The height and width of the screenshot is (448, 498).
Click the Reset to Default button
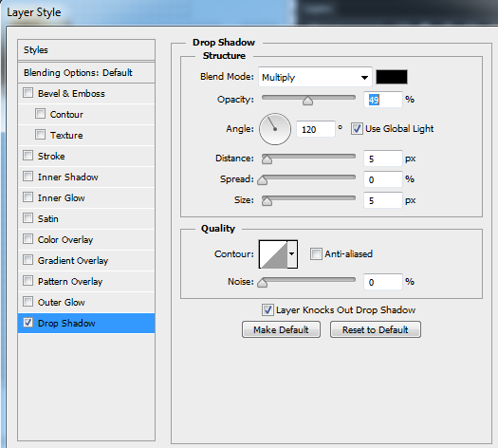pyautogui.click(x=376, y=329)
